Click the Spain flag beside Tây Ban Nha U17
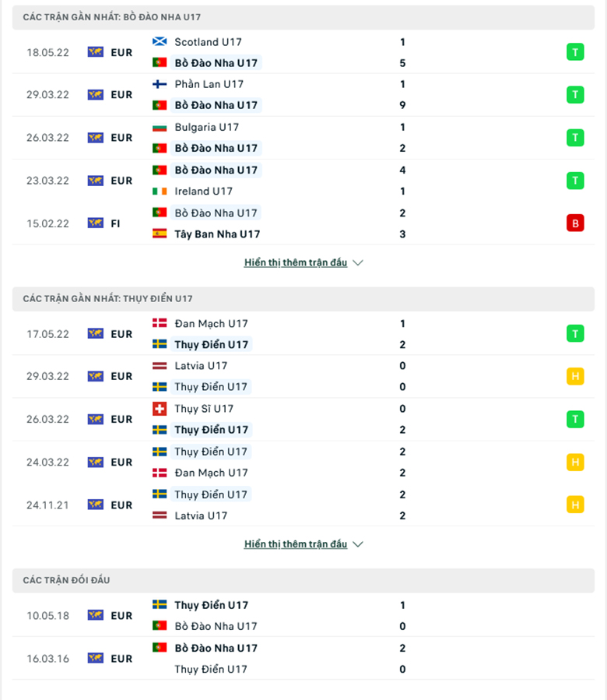This screenshot has width=607, height=700. pyautogui.click(x=160, y=234)
